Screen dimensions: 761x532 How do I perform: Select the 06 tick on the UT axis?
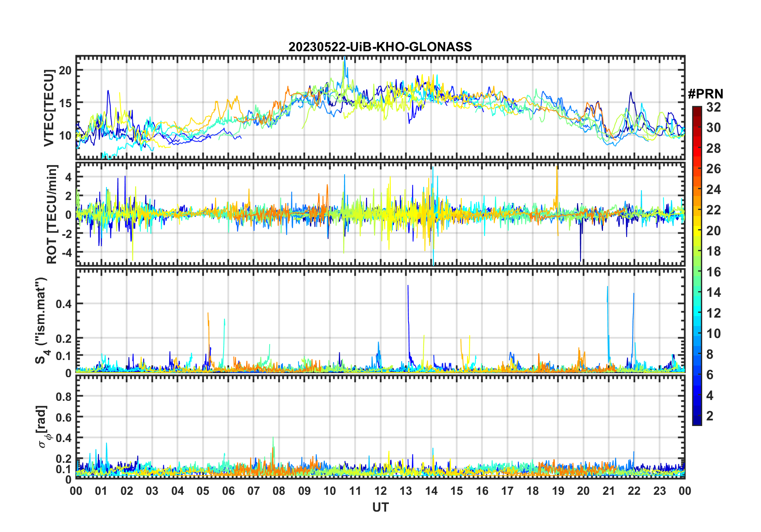coord(228,491)
